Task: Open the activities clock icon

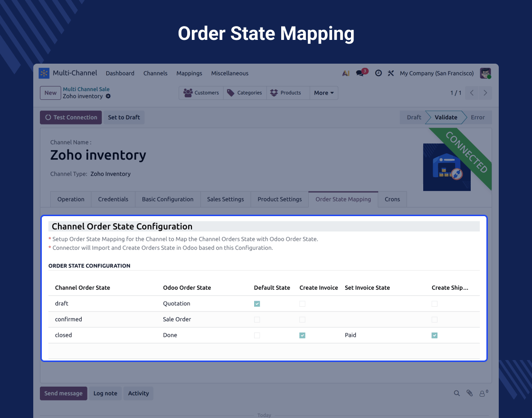Action: 378,73
